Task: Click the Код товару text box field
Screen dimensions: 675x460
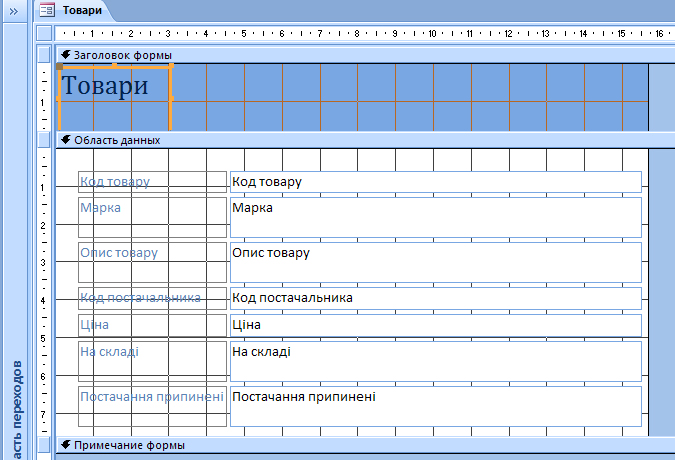Action: (x=436, y=182)
